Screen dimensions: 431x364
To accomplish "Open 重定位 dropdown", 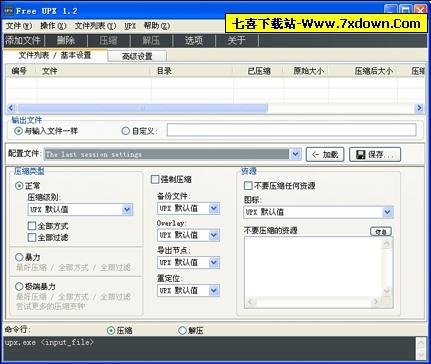I will tap(214, 291).
